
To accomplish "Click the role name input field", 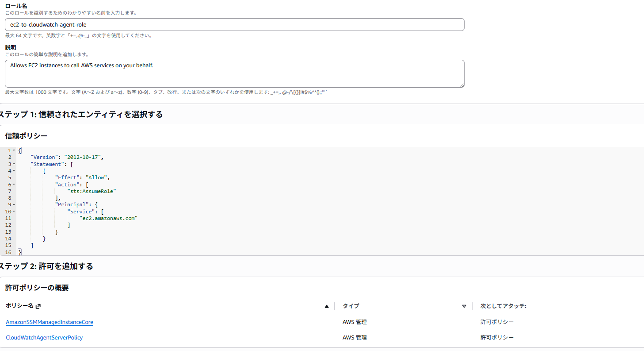I will tap(234, 25).
